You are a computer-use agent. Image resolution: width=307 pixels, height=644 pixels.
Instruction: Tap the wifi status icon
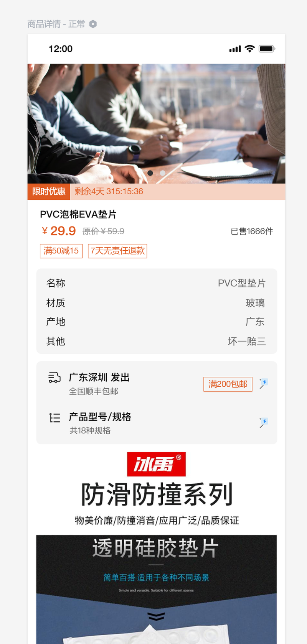250,49
